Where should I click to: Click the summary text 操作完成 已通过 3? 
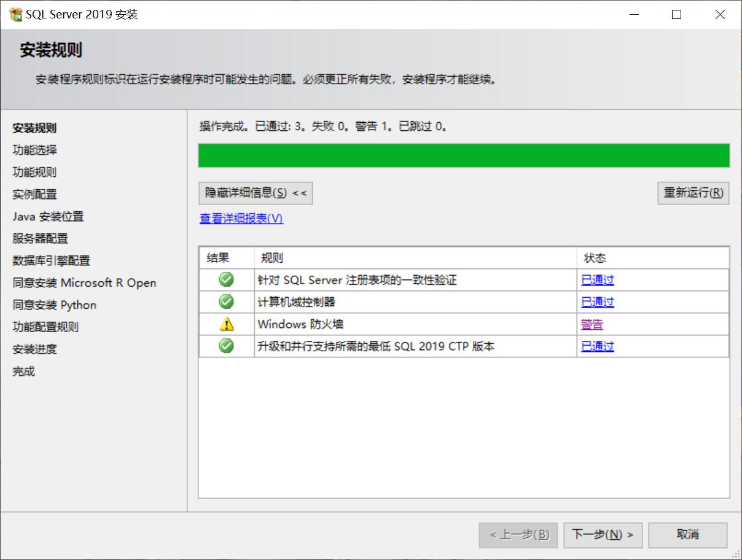(324, 127)
